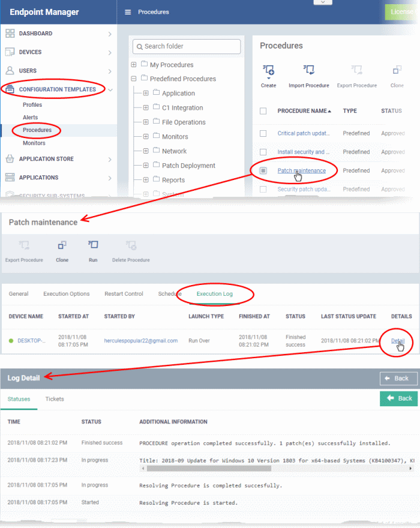420x528 pixels.
Task: Click the green Back button
Action: pyautogui.click(x=399, y=398)
